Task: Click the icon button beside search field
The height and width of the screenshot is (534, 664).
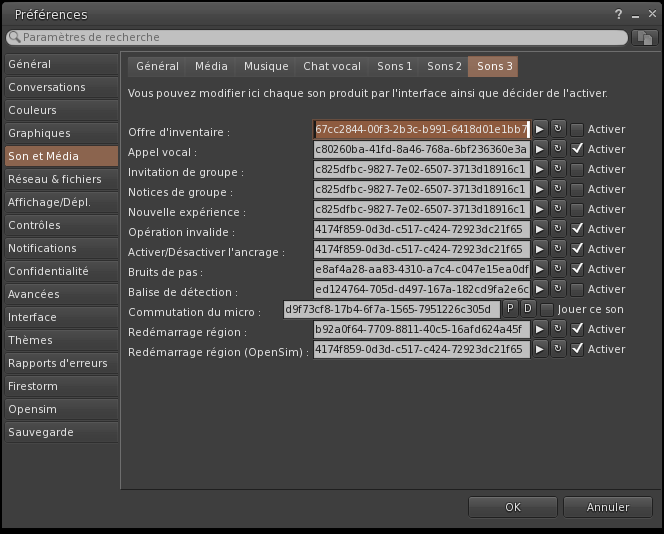Action: pyautogui.click(x=645, y=37)
